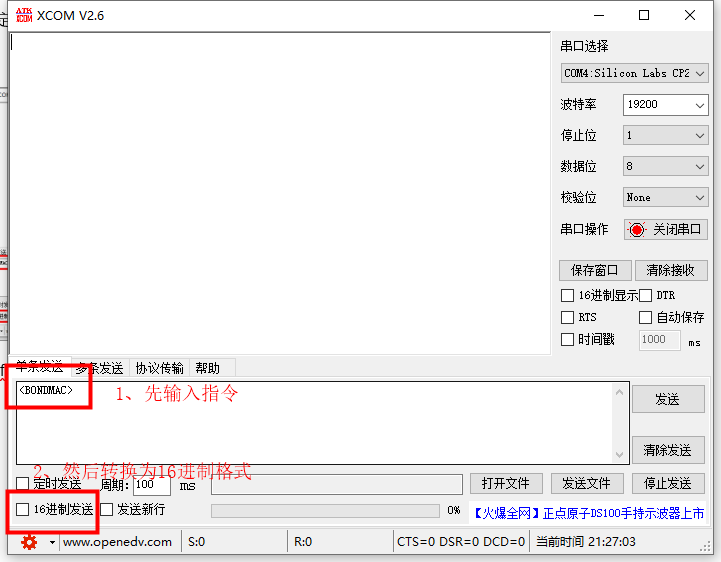Expand the serial port selection dropdown
This screenshot has height=562, width=721.
tap(634, 74)
